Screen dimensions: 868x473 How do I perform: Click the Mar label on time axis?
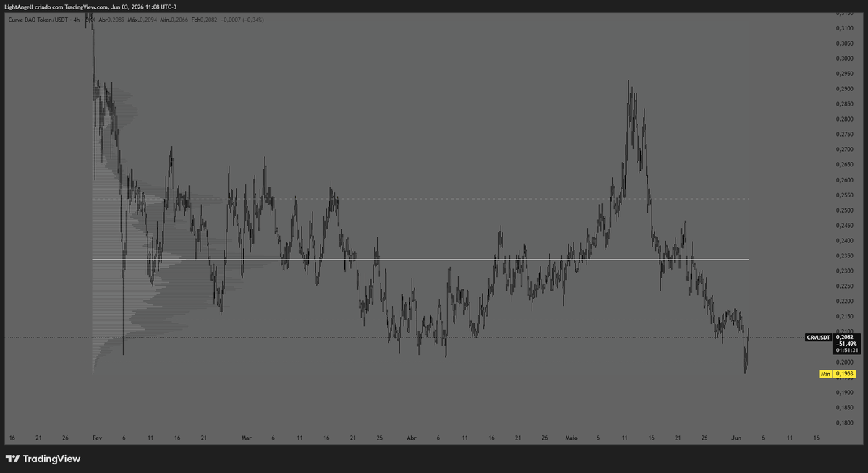point(247,438)
